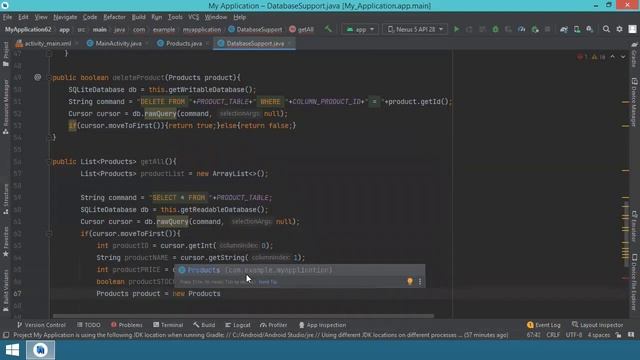Viewport: 640px width, 360px height.
Task: Open Terminal tool window
Action: click(168, 325)
